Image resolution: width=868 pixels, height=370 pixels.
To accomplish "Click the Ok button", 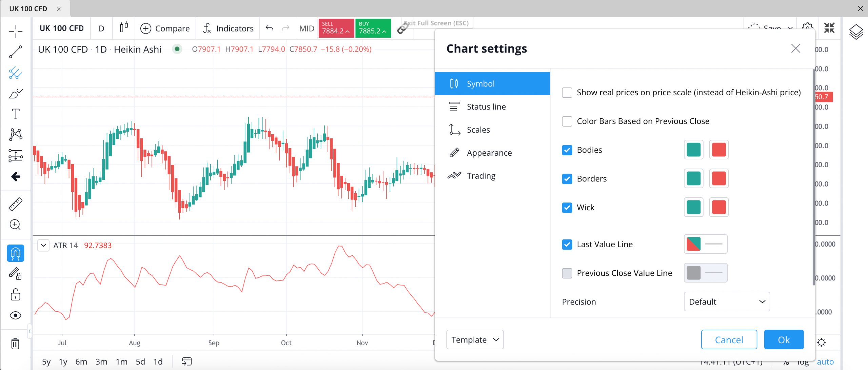I will (784, 339).
